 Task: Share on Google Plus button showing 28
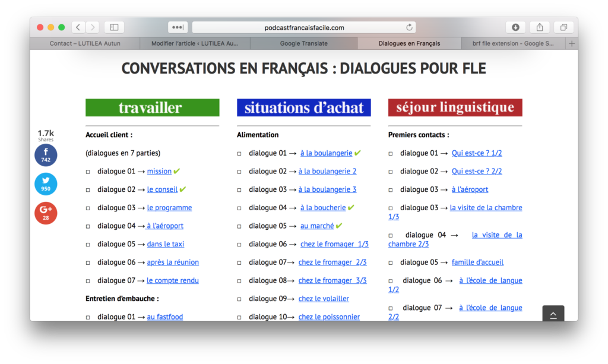pyautogui.click(x=46, y=213)
